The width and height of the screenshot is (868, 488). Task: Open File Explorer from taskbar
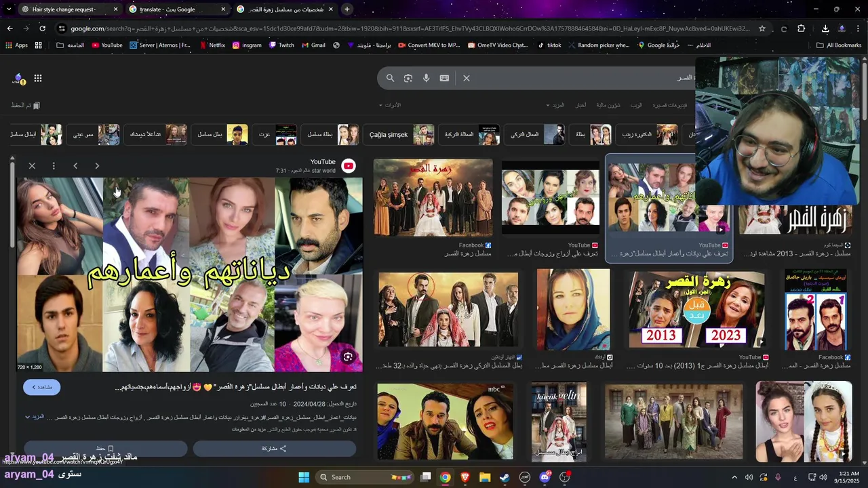pos(485,477)
